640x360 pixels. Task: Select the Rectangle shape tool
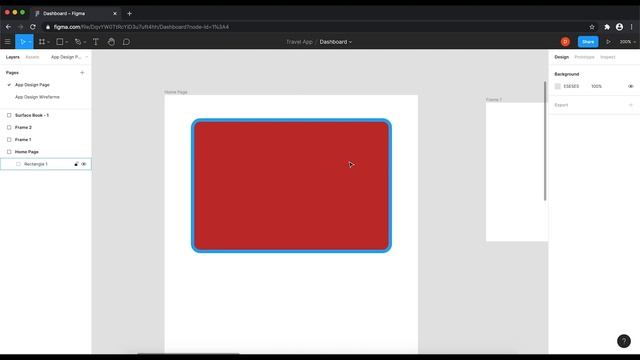[x=60, y=42]
